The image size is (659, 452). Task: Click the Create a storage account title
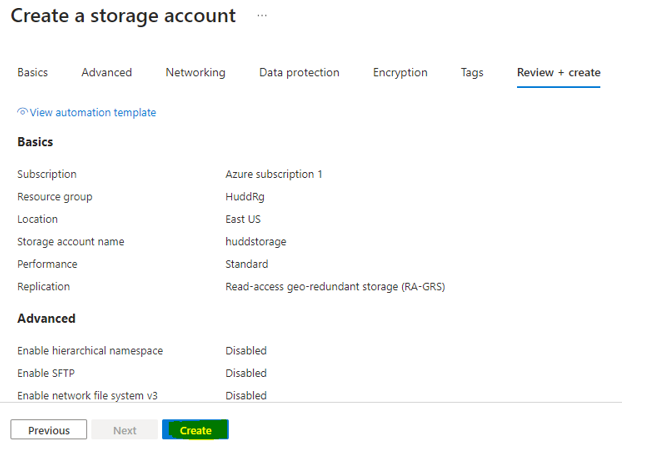tap(123, 16)
